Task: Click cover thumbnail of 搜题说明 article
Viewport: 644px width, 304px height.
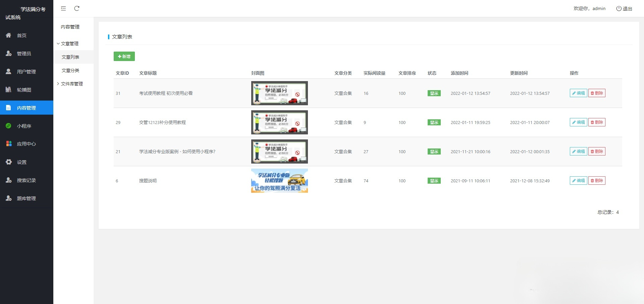Action: click(x=279, y=181)
